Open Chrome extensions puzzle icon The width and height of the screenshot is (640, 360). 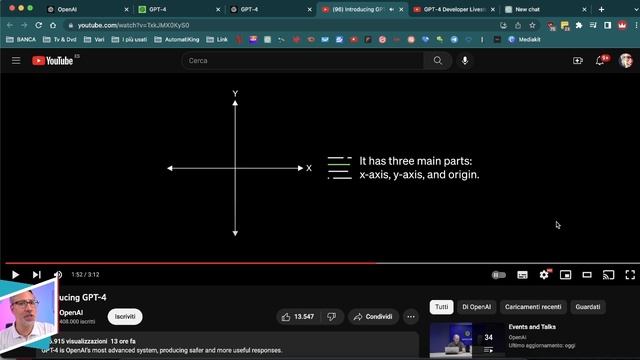pyautogui.click(x=579, y=25)
